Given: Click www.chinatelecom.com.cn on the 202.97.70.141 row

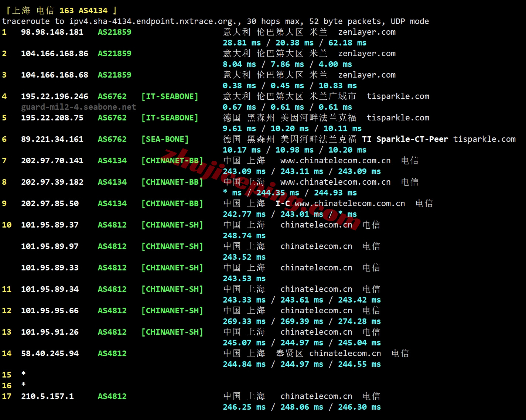Looking at the screenshot, I should (x=335, y=161).
